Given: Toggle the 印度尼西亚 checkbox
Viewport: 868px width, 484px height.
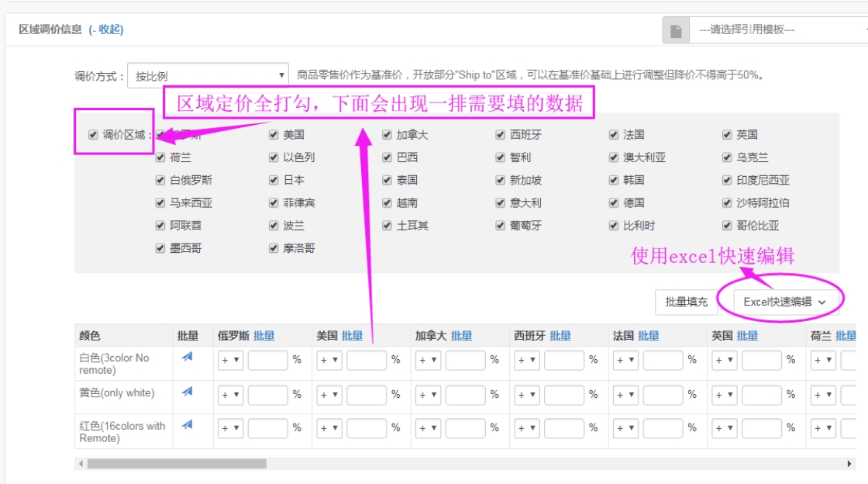Looking at the screenshot, I should point(727,180).
